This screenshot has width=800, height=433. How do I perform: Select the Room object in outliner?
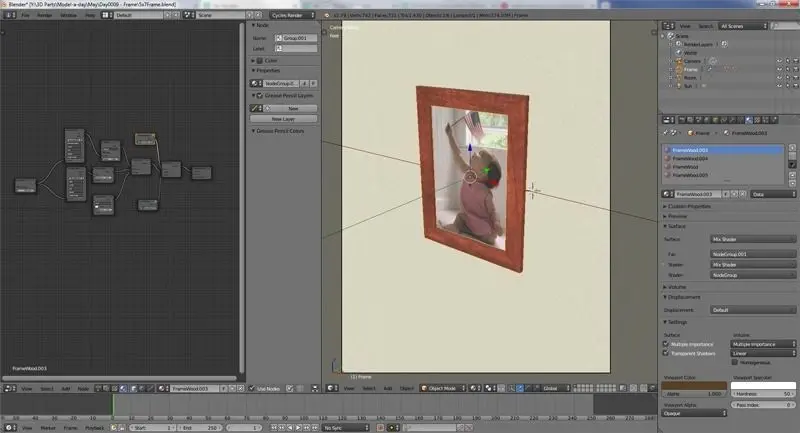[690, 78]
